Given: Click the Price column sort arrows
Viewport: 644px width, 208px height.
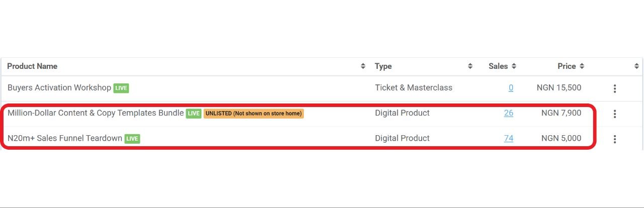Looking at the screenshot, I should (x=582, y=66).
